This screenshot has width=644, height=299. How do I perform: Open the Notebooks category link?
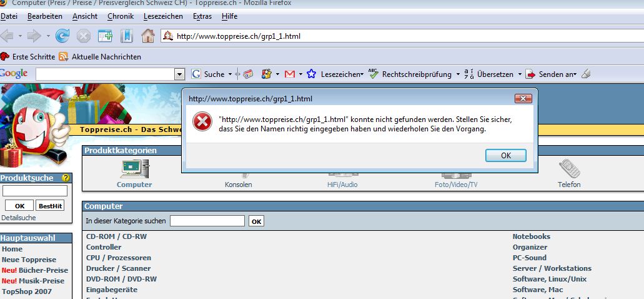tap(531, 236)
